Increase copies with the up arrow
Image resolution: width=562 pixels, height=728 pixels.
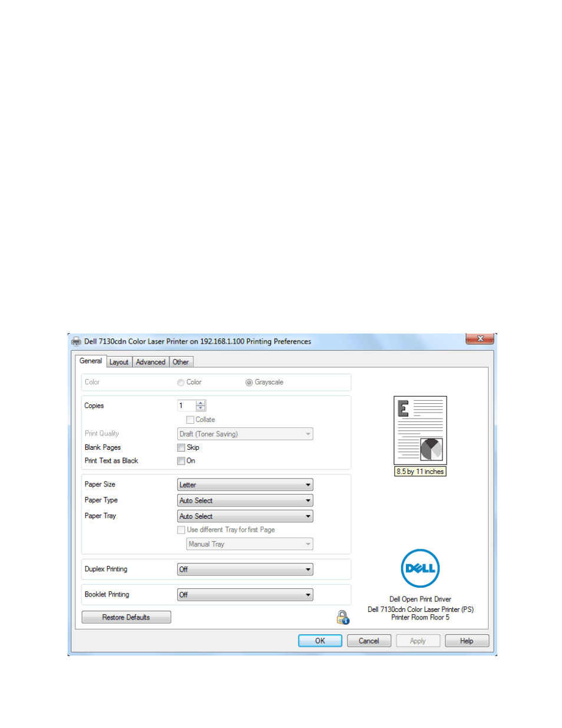pyautogui.click(x=201, y=403)
